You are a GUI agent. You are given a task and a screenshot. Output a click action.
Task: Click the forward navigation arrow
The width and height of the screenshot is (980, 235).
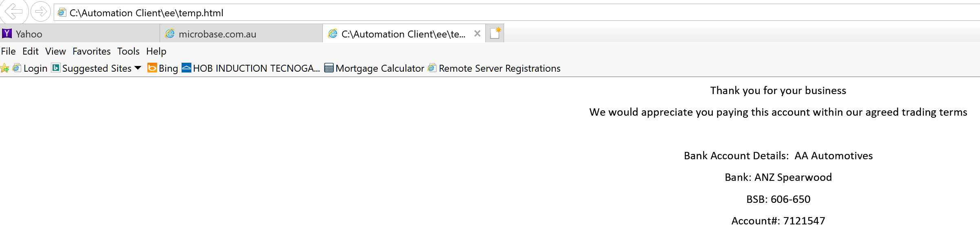click(x=41, y=12)
